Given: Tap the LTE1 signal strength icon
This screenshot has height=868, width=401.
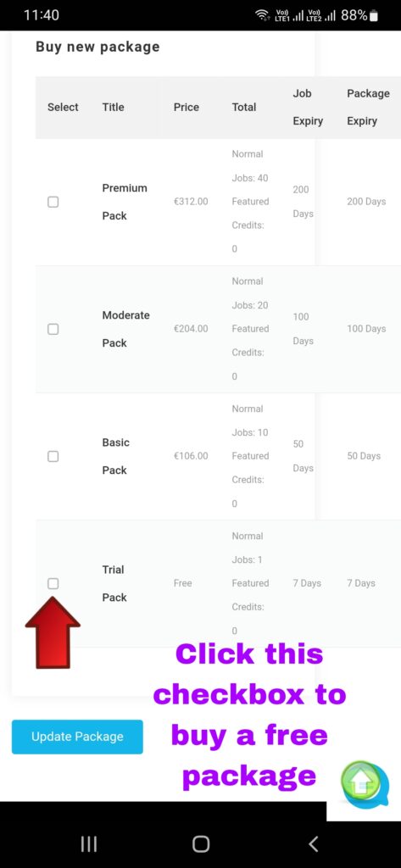Looking at the screenshot, I should (x=290, y=15).
